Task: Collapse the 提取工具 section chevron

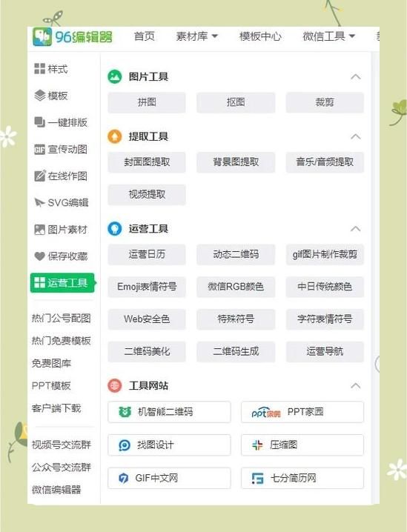Action: tap(355, 136)
